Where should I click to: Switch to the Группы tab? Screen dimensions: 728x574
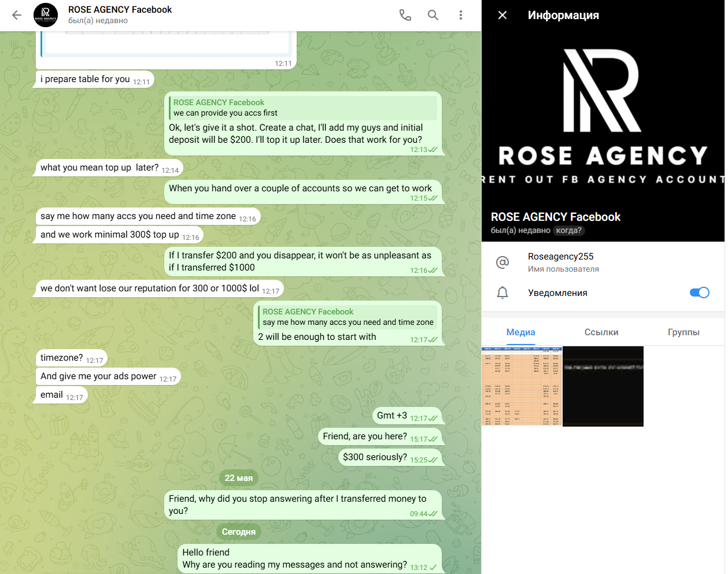(x=683, y=332)
